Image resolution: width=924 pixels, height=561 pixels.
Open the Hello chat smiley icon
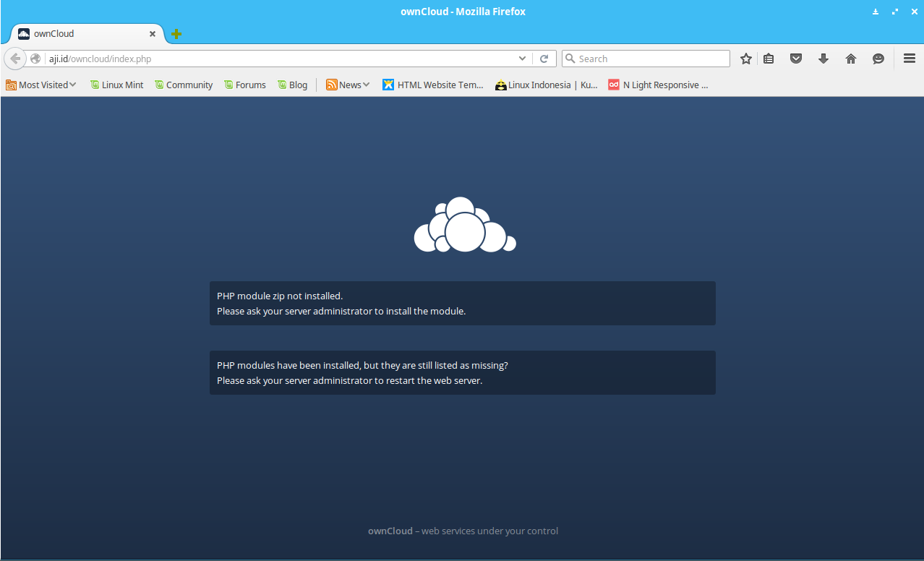pos(878,59)
